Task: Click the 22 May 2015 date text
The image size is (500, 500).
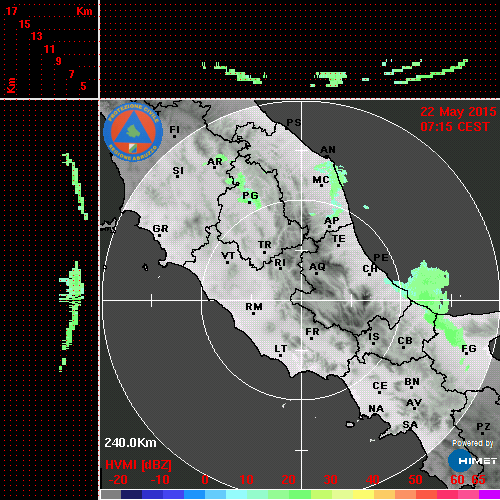Action: click(x=458, y=112)
